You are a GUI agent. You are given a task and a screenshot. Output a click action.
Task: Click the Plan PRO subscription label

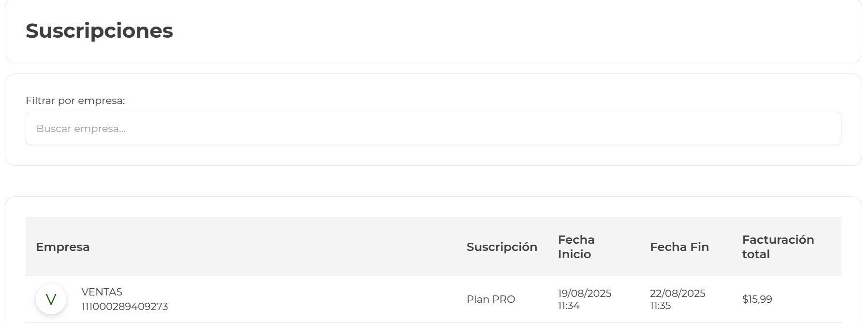490,299
